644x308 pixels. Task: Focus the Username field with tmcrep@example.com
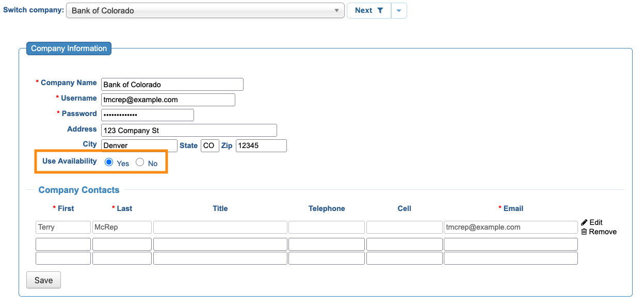pyautogui.click(x=168, y=100)
